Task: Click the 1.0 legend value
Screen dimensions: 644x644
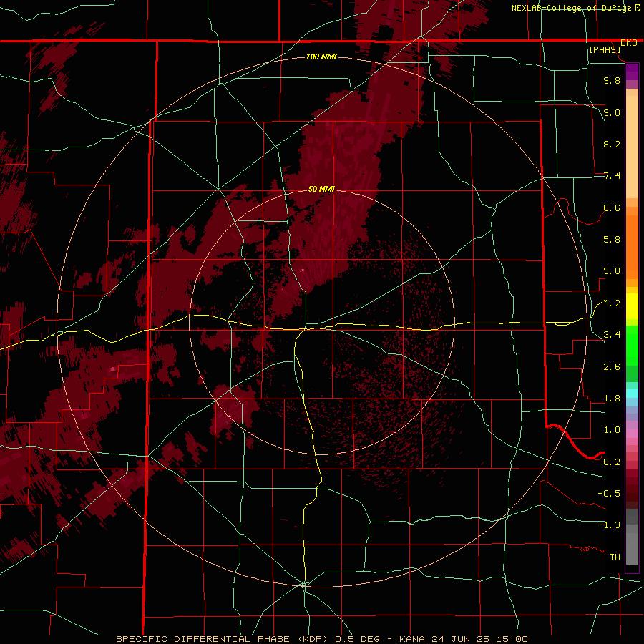Action: [612, 430]
